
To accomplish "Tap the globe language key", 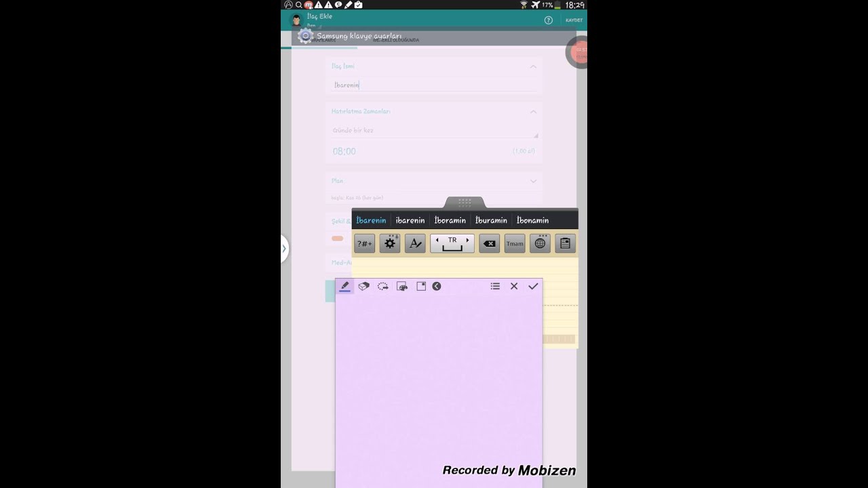I will click(540, 243).
